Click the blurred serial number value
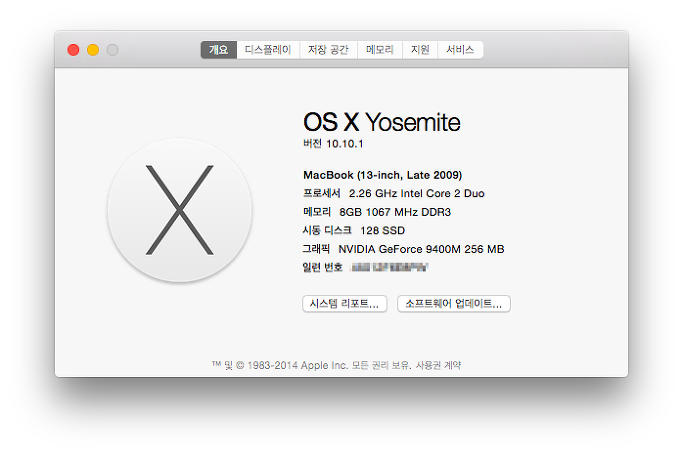The width and height of the screenshot is (683, 455). click(389, 267)
